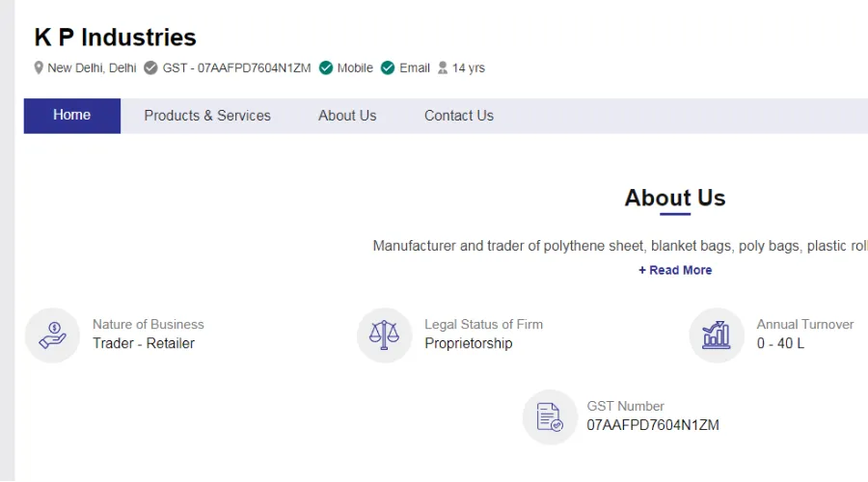Click the Manufacturer and trader description text

(x=620, y=246)
